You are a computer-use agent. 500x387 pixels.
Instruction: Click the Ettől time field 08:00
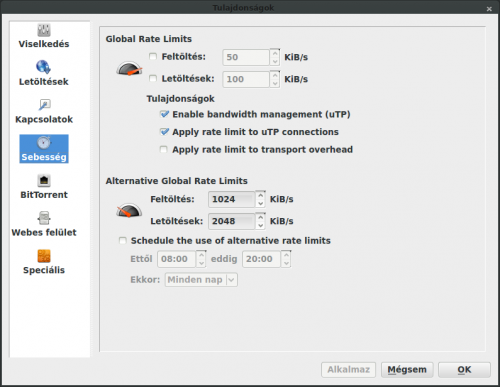click(x=177, y=259)
